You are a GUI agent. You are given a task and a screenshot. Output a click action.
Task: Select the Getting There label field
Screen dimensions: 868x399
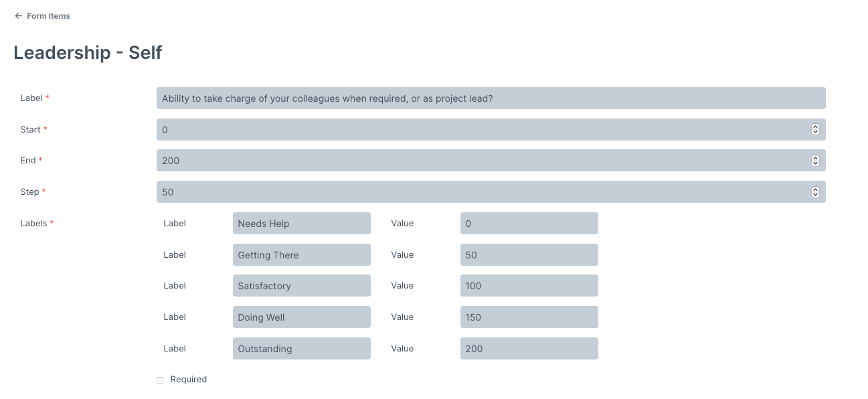pos(301,254)
